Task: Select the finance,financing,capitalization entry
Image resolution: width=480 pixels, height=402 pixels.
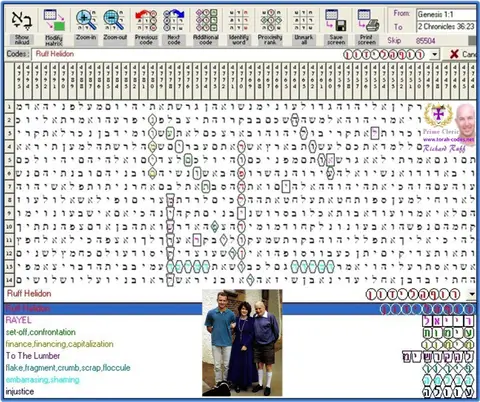Action: point(59,344)
